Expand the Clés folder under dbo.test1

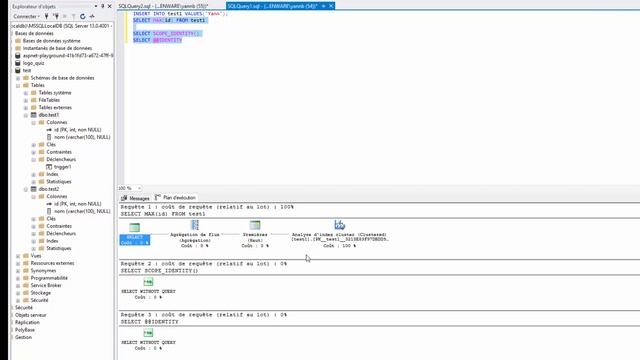pyautogui.click(x=33, y=144)
